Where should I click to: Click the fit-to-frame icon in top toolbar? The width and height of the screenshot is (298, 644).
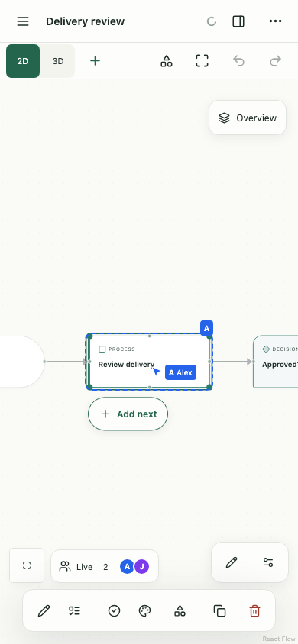[202, 61]
